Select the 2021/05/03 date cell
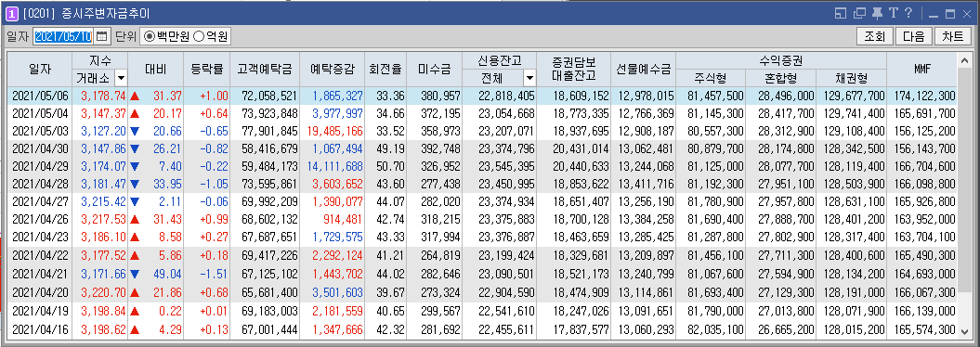980x347 pixels. pos(40,131)
